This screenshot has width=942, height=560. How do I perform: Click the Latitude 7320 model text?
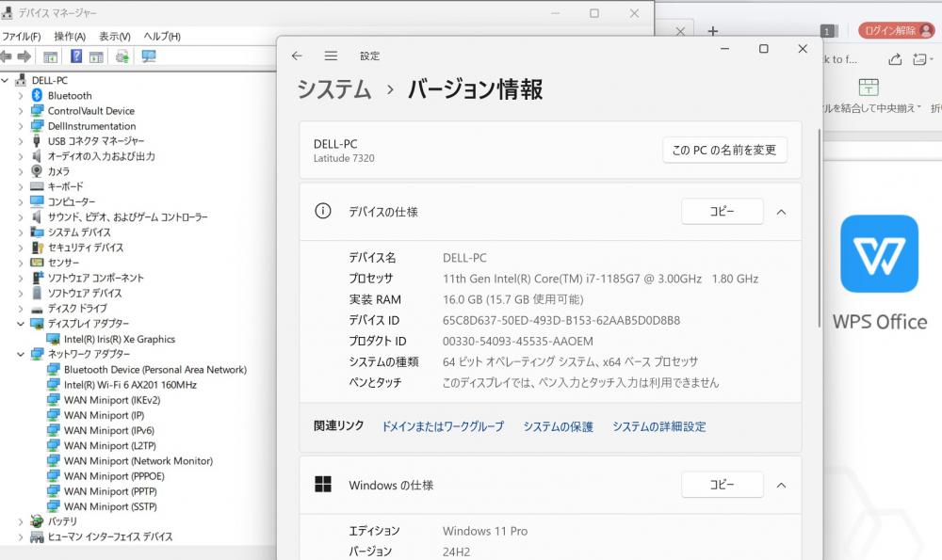click(344, 158)
